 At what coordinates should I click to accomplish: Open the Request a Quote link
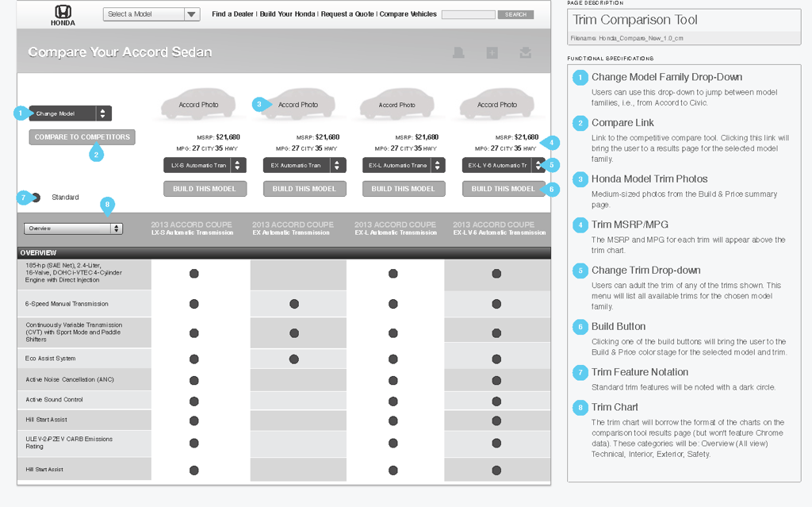coord(347,14)
